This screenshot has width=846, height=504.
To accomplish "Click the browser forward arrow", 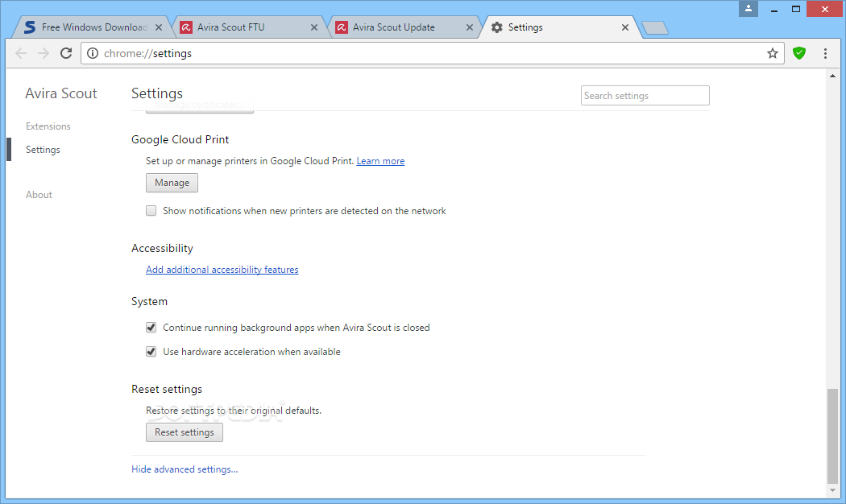I will (44, 53).
